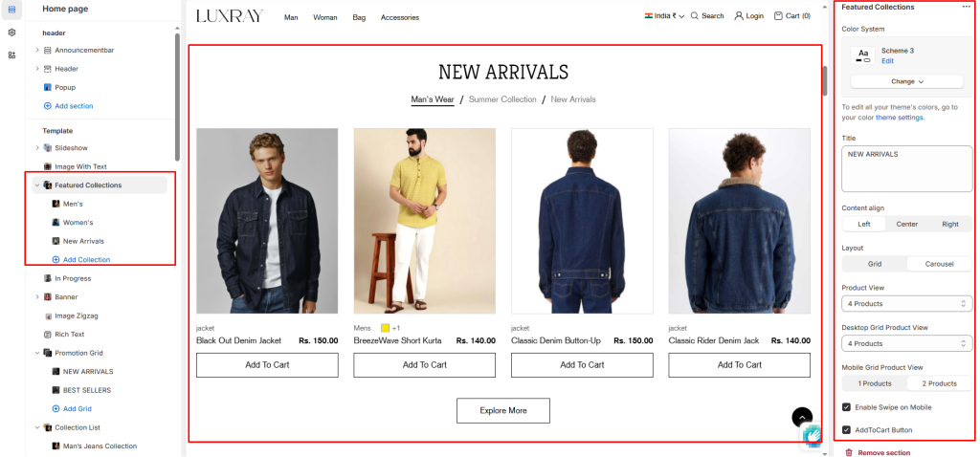Image resolution: width=980 pixels, height=457 pixels.
Task: Collapse the Featured Collections tree item
Action: 37,185
